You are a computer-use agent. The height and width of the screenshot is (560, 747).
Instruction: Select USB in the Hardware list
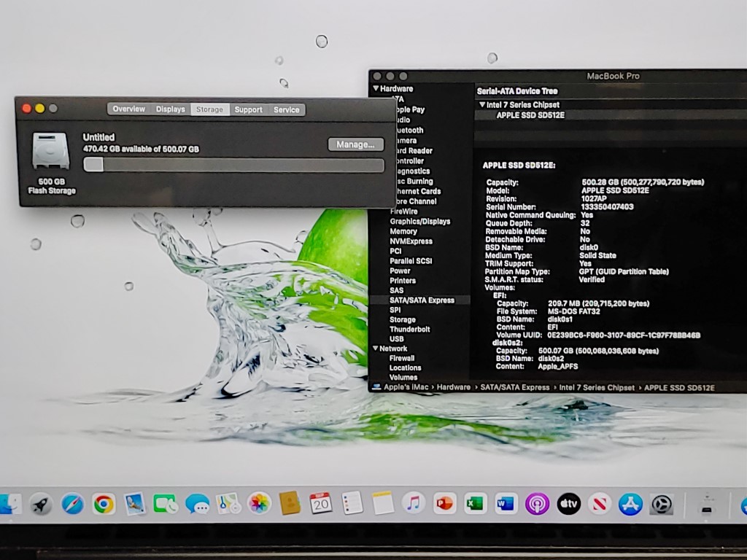(396, 339)
